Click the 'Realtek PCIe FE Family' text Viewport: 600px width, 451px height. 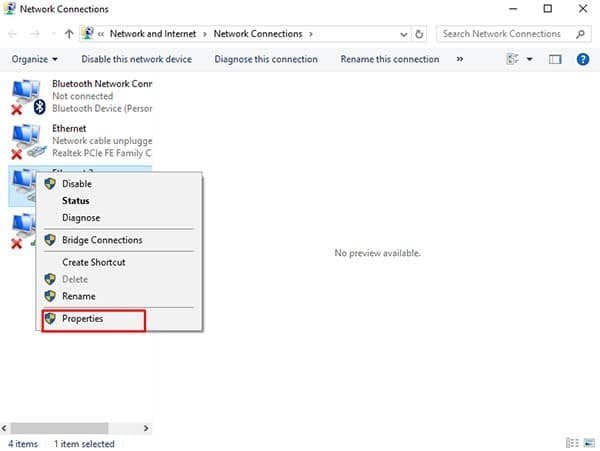102,153
